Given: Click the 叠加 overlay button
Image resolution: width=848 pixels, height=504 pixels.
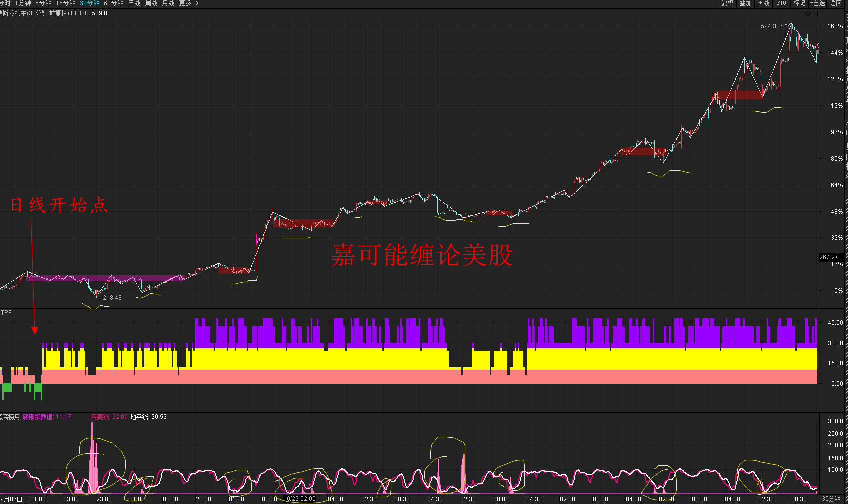Looking at the screenshot, I should (745, 3).
